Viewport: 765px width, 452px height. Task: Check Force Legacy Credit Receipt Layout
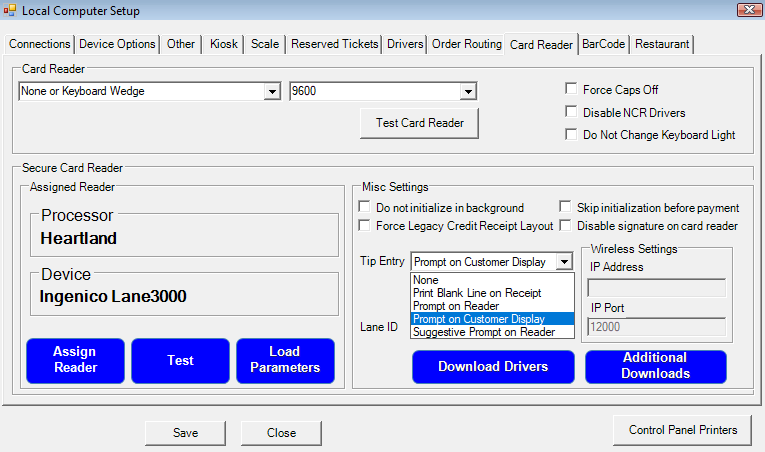pyautogui.click(x=364, y=226)
